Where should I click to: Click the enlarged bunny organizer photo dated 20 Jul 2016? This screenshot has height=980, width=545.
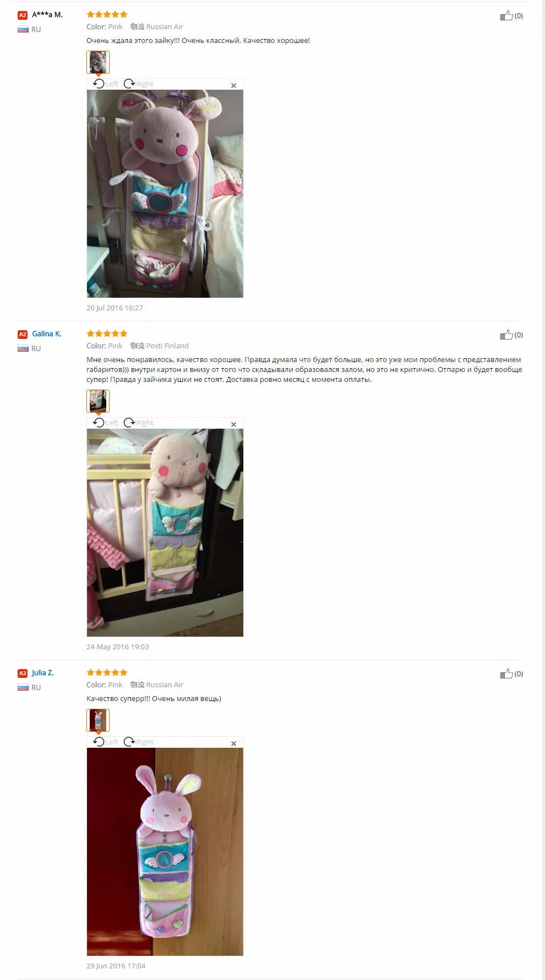click(165, 194)
